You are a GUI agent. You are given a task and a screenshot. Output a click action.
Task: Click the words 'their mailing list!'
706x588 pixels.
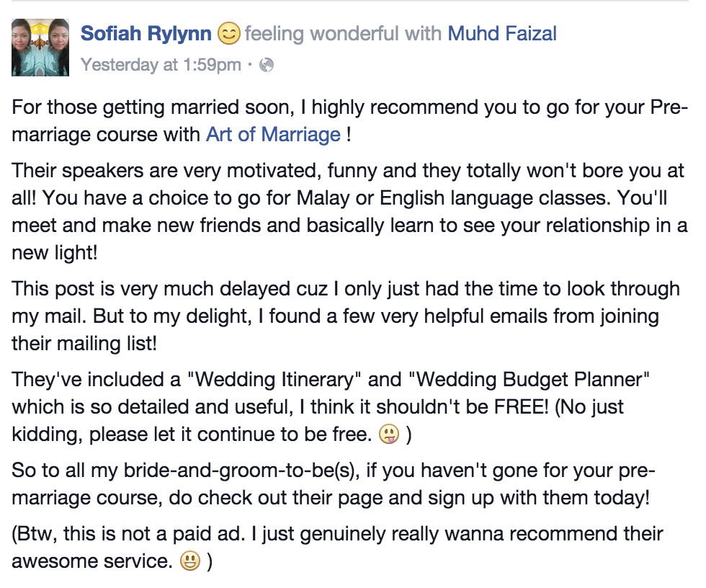pos(84,344)
